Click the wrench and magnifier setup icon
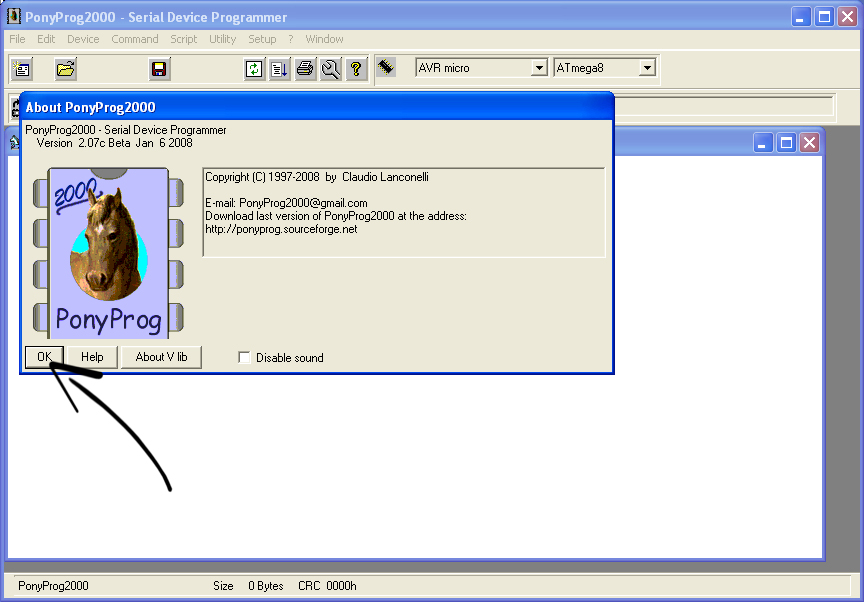 [x=330, y=69]
